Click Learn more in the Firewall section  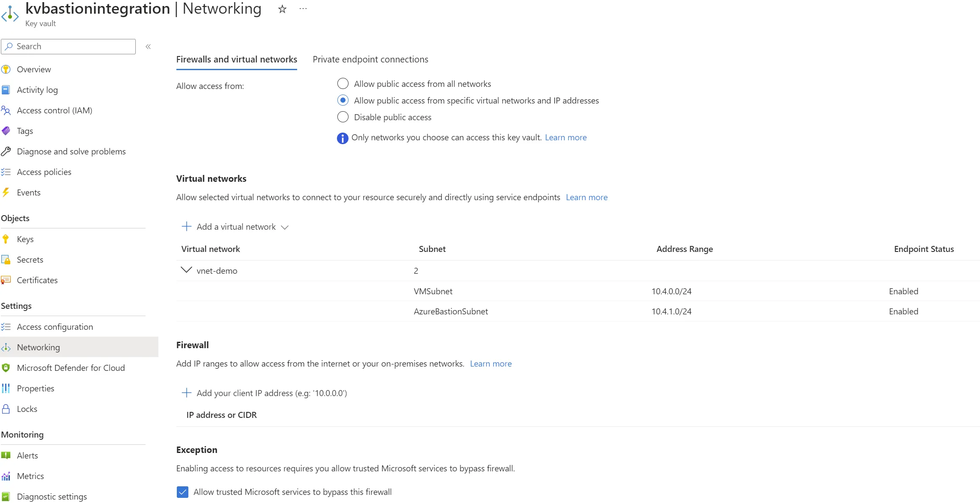coord(491,364)
